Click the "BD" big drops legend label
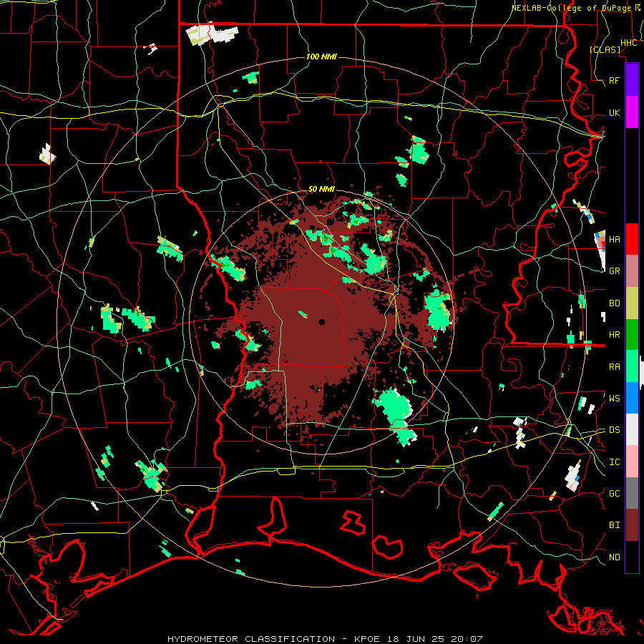The image size is (644, 644). coord(614,303)
